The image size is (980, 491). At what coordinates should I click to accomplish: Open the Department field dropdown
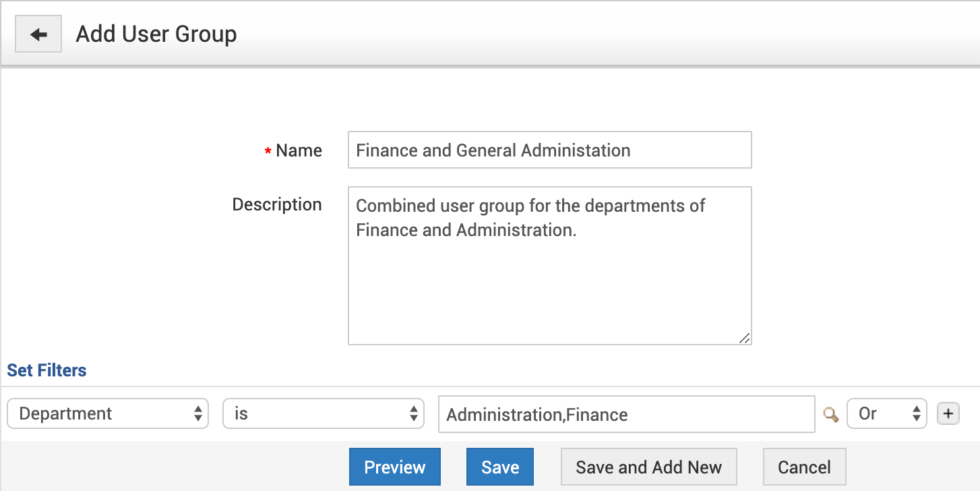tap(108, 413)
